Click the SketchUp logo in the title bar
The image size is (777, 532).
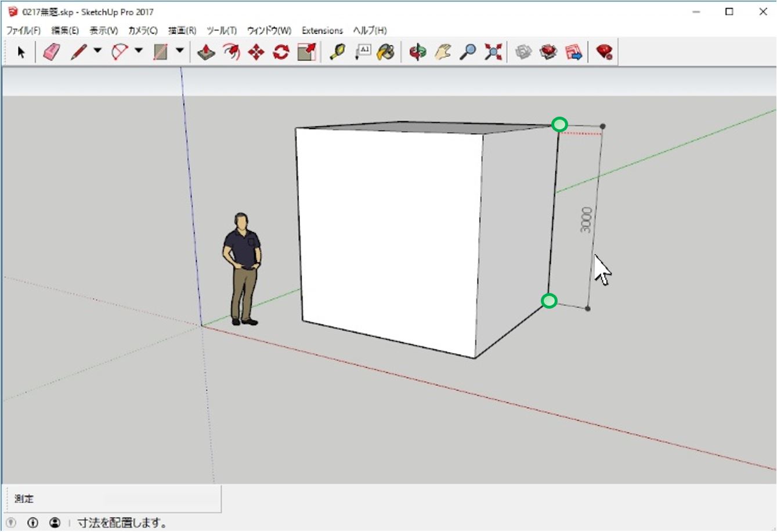point(13,12)
